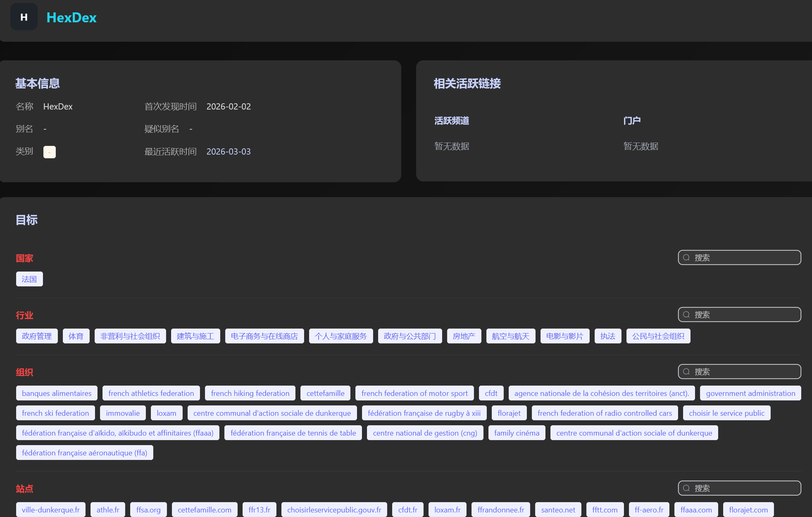Click the search magnifier icon in 组织 row
The image size is (812, 517).
[x=686, y=372]
